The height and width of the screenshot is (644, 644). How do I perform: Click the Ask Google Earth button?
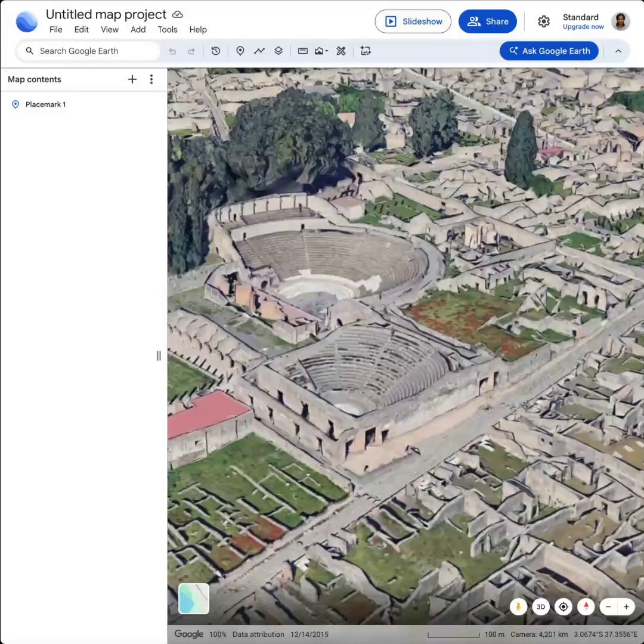(x=549, y=51)
